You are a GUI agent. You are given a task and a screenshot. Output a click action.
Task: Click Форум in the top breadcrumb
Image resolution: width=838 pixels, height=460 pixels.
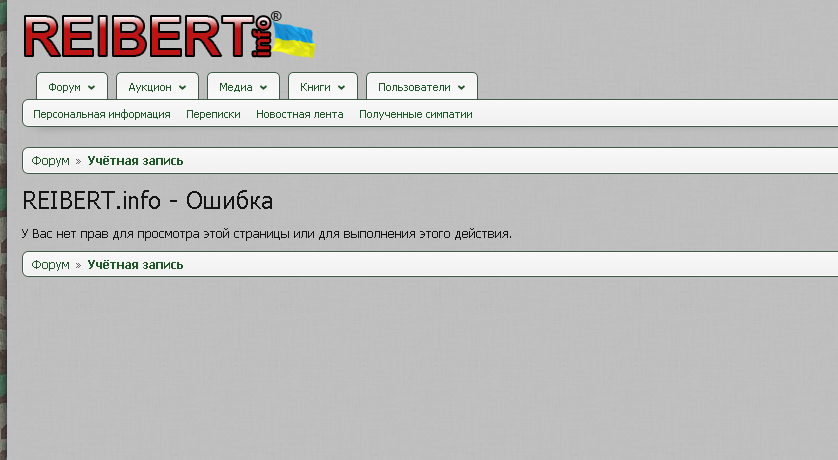(x=50, y=161)
